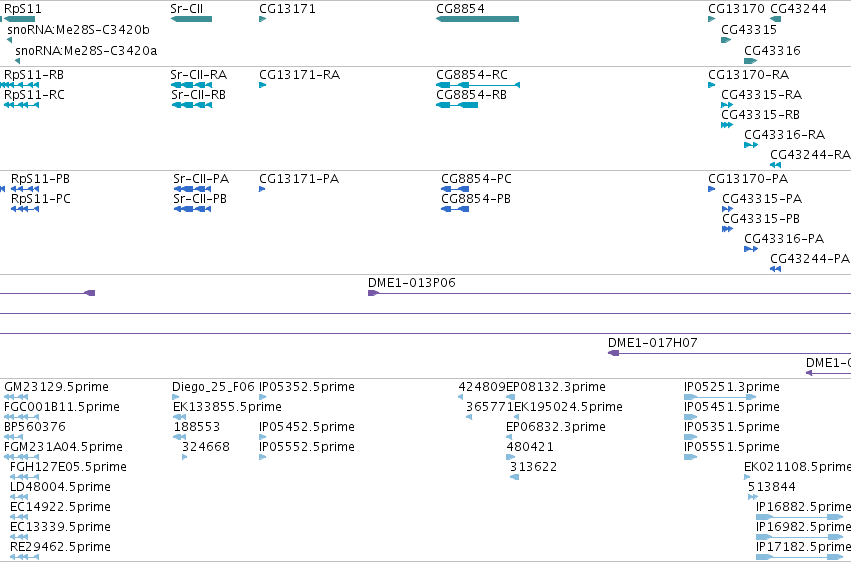The width and height of the screenshot is (851, 562).
Task: Select CG8854-PC protein label
Action: click(x=477, y=179)
